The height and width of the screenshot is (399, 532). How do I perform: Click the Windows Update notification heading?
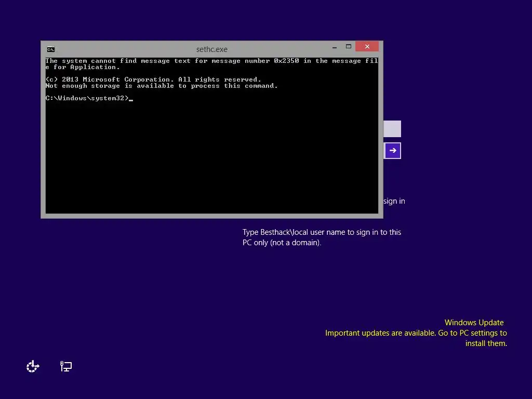474,322
